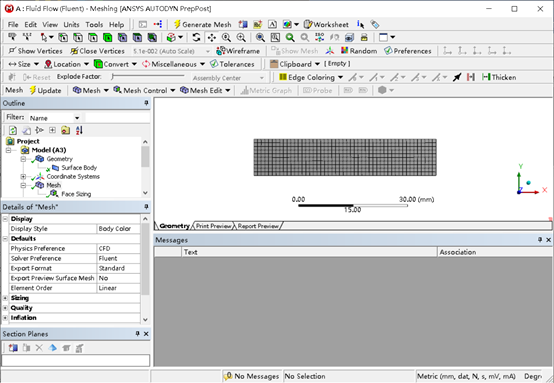
Task: Click the Section Planes list field
Action: (x=76, y=361)
